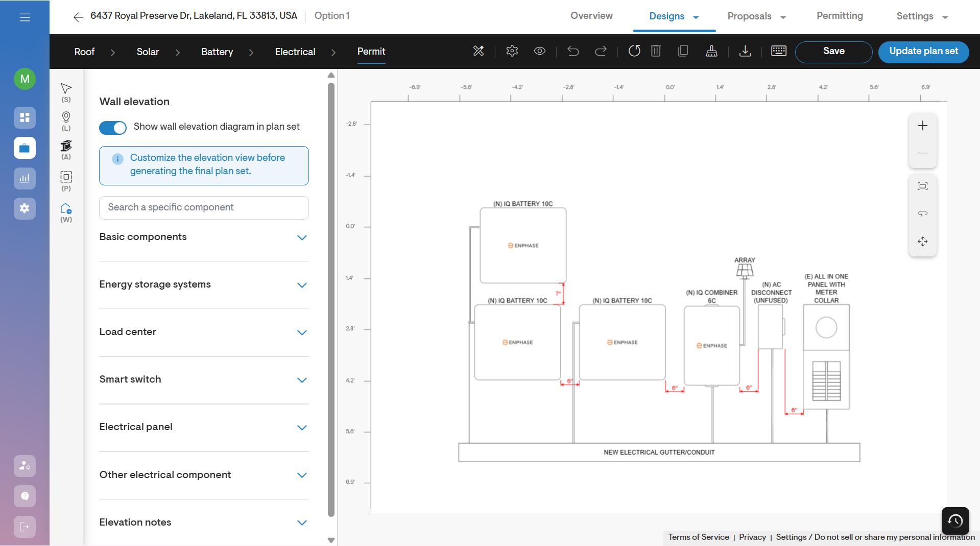Click the trash delete icon
Viewport: 980px width, 546px height.
[x=656, y=51]
